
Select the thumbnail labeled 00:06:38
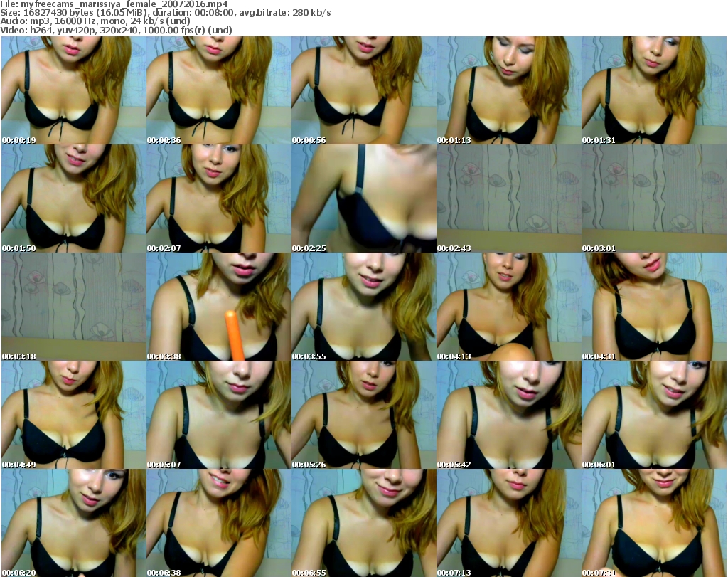click(219, 523)
